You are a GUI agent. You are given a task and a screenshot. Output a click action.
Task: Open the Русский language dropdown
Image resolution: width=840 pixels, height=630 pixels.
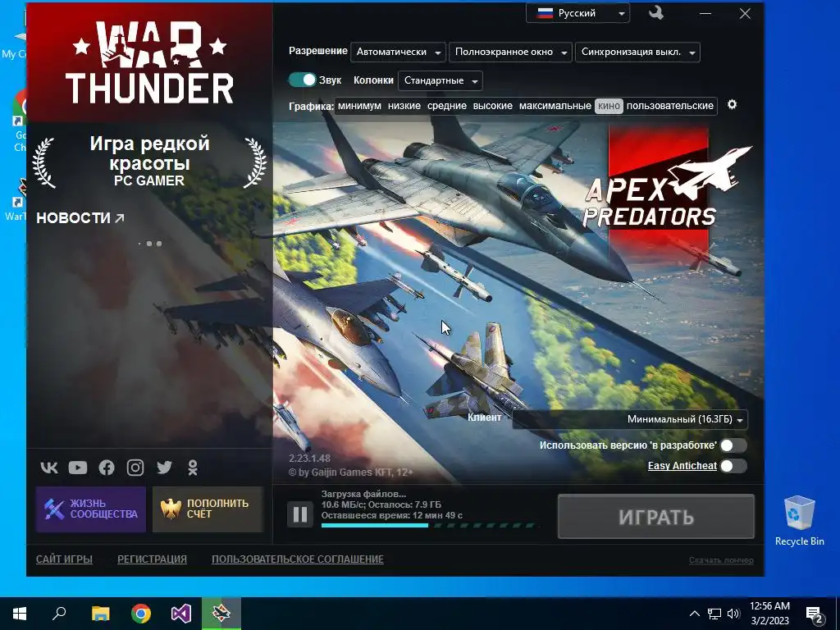tap(577, 13)
